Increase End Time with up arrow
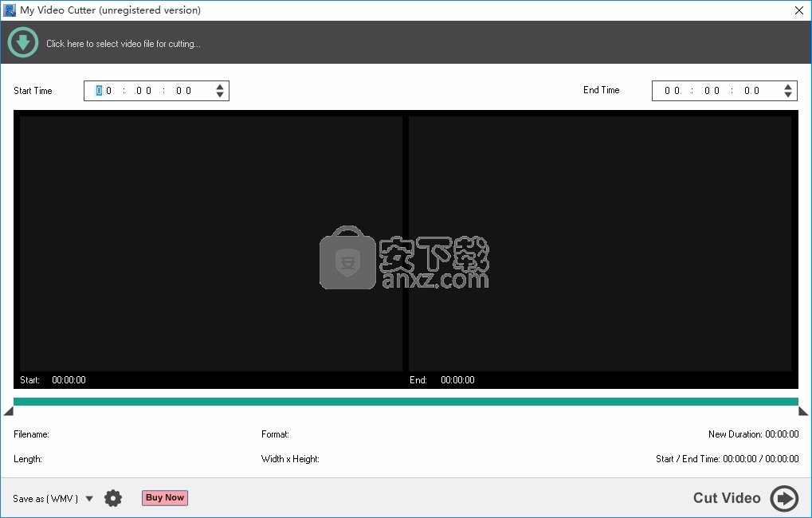 [x=788, y=87]
